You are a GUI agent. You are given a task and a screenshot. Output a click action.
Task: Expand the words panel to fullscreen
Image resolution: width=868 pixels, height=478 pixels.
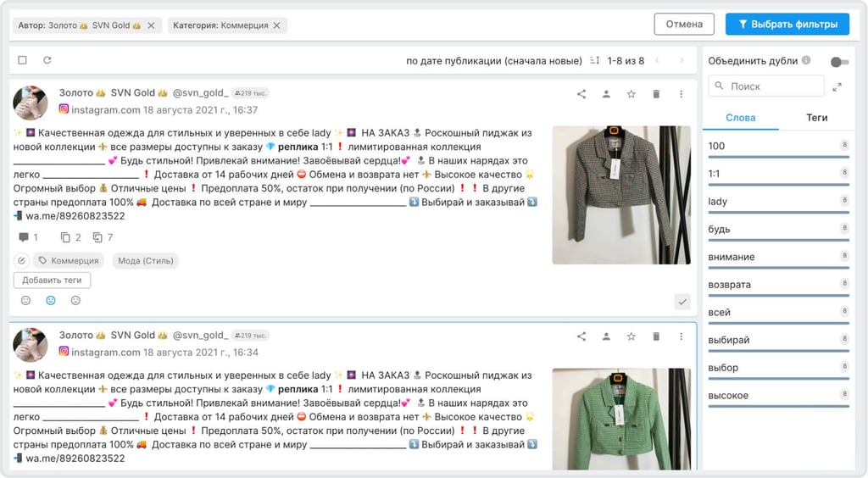837,86
